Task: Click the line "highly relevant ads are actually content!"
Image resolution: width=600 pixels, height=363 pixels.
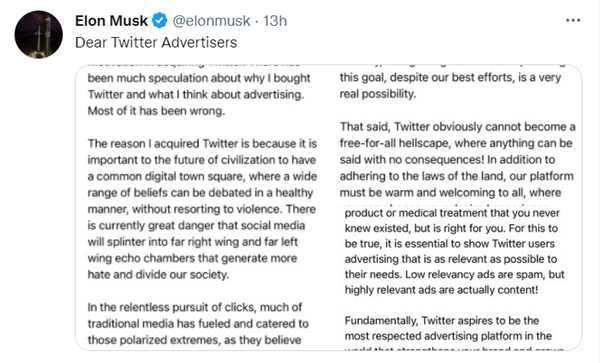Action: (x=441, y=290)
